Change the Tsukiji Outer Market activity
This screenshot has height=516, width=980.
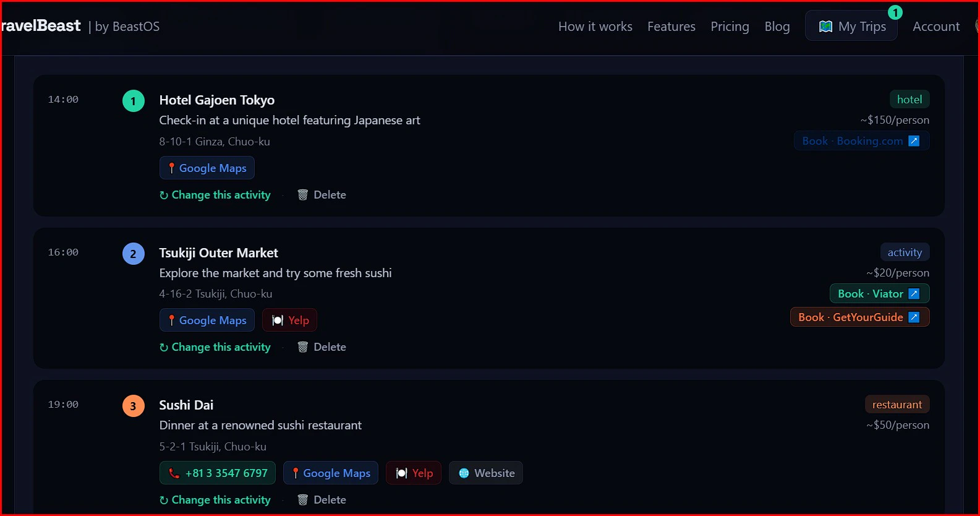[215, 347]
